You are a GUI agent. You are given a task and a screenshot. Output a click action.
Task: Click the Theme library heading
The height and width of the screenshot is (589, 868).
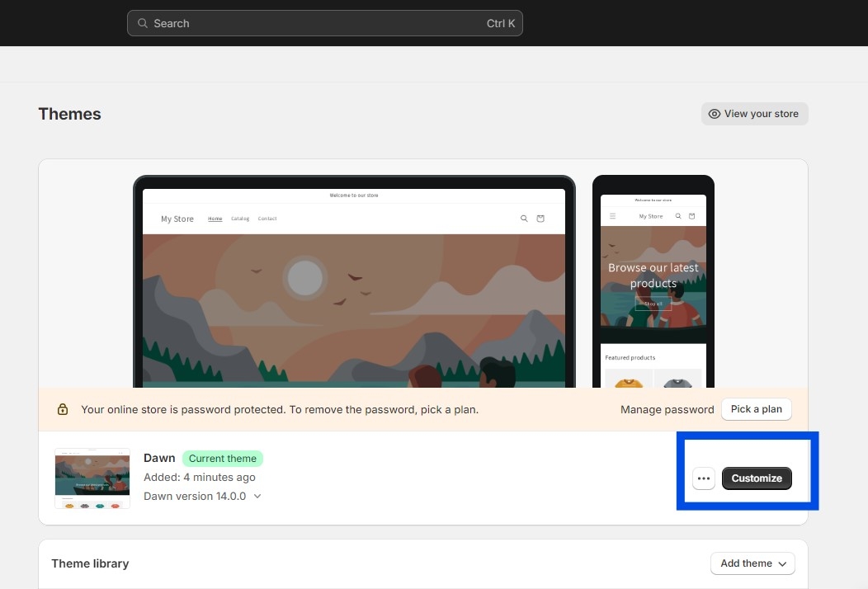pyautogui.click(x=90, y=563)
